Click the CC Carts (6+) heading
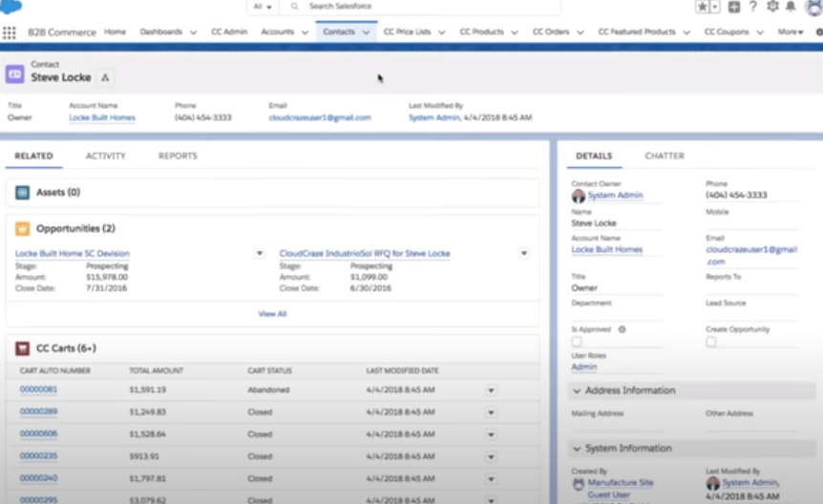 pos(66,348)
